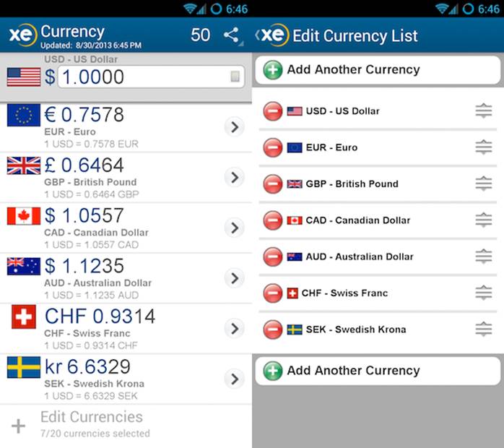The height and width of the screenshot is (448, 504).
Task: Tap the share icon in Currency header
Action: coord(232,35)
